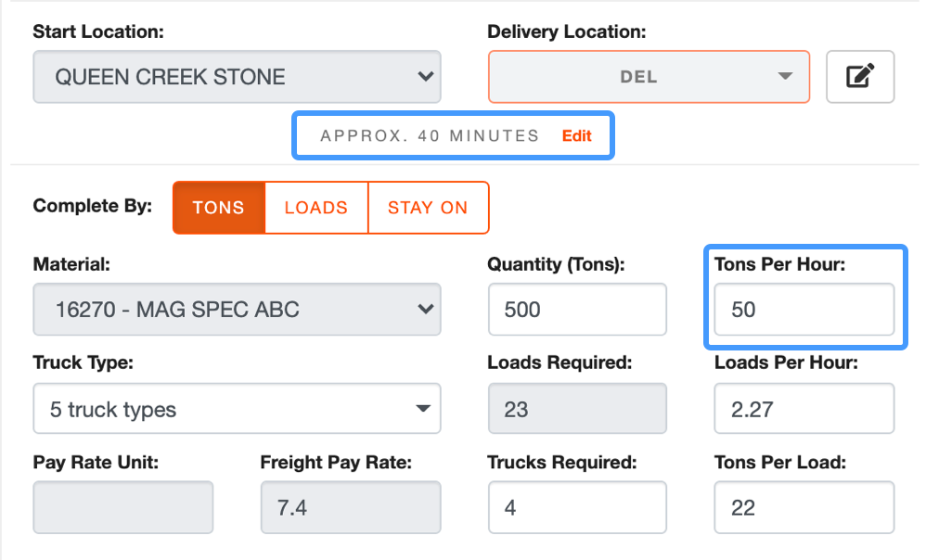
Task: Click the Material dropdown chevron
Action: pos(425,310)
